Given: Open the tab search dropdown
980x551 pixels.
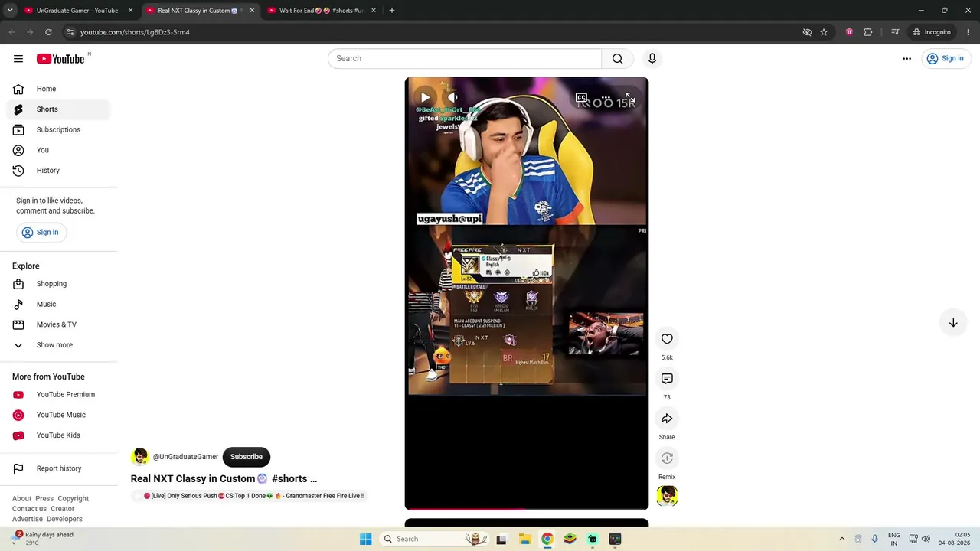Looking at the screenshot, I should coord(11,11).
